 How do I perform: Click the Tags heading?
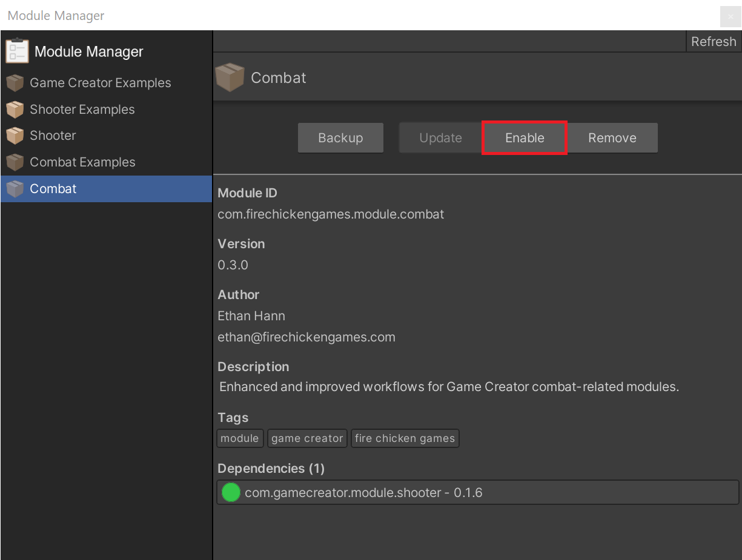click(x=233, y=418)
